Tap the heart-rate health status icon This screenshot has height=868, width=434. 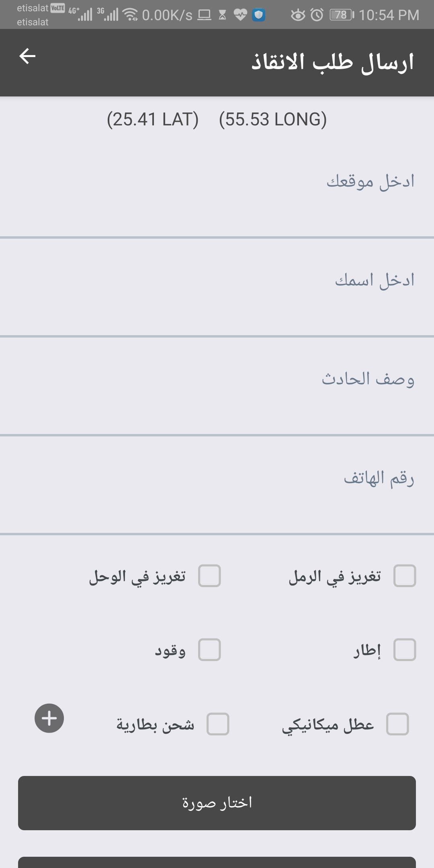(240, 15)
